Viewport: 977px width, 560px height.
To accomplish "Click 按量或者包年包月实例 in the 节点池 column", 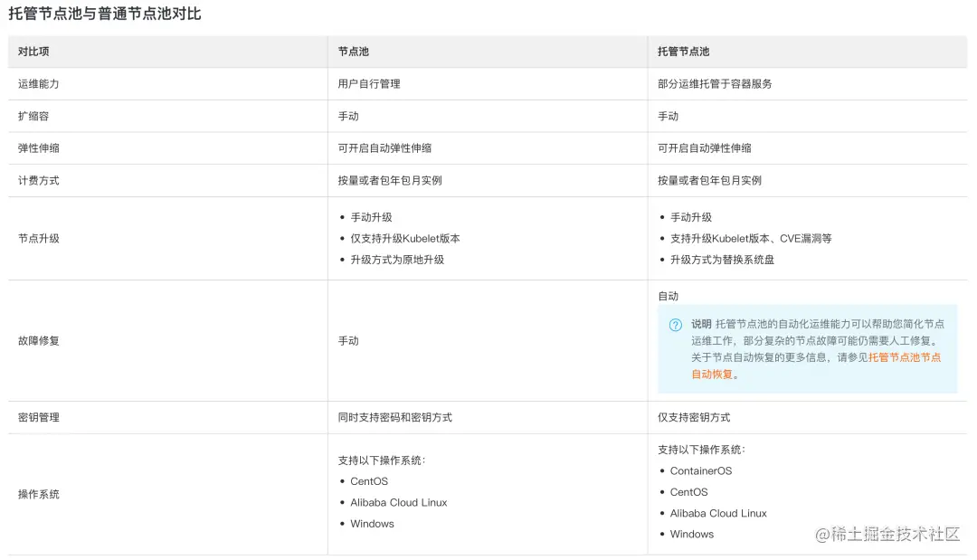I will point(390,181).
